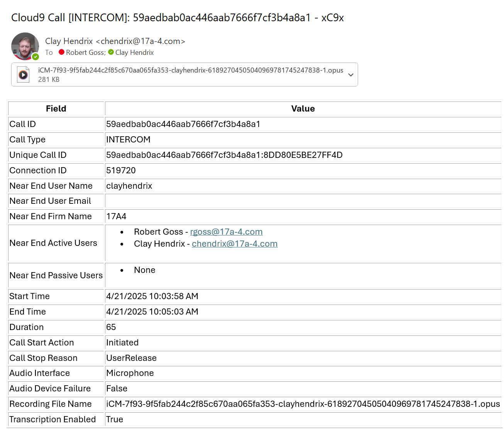The image size is (504, 430).
Task: Click Audio Device Failure value False
Action: 117,388
